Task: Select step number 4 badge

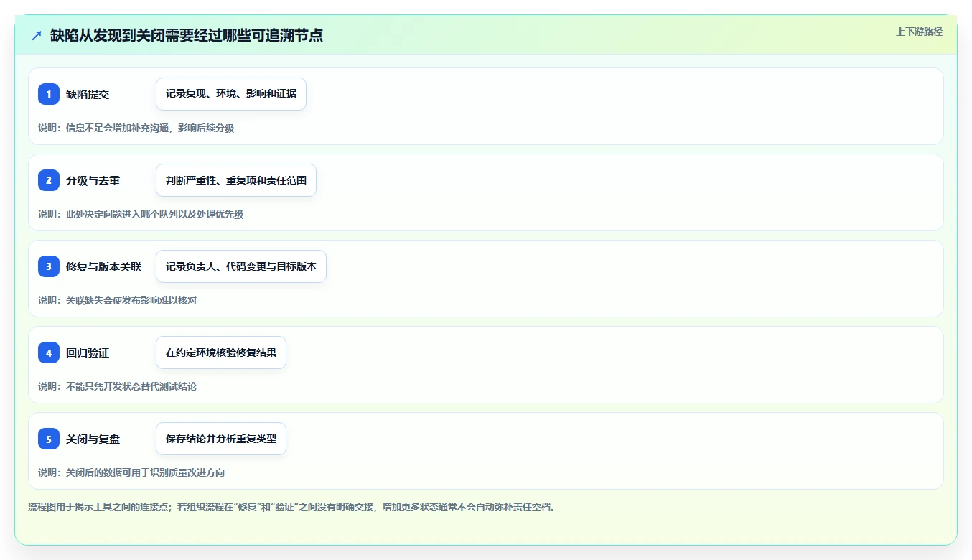Action: (49, 353)
